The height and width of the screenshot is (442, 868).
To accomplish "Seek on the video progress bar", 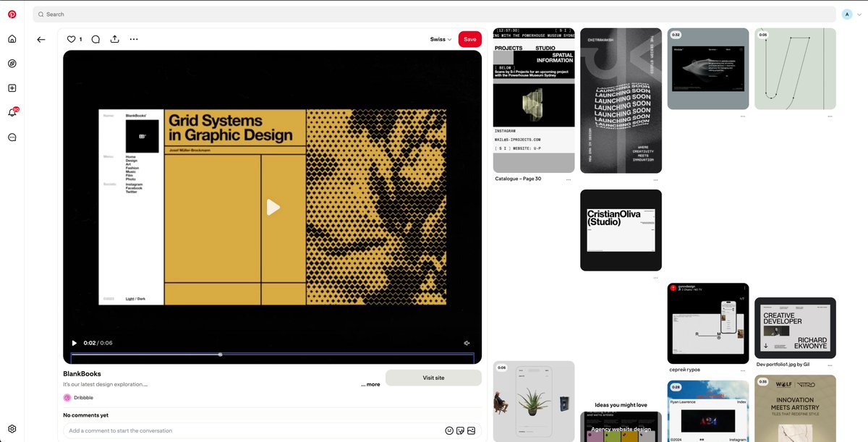I will click(272, 354).
